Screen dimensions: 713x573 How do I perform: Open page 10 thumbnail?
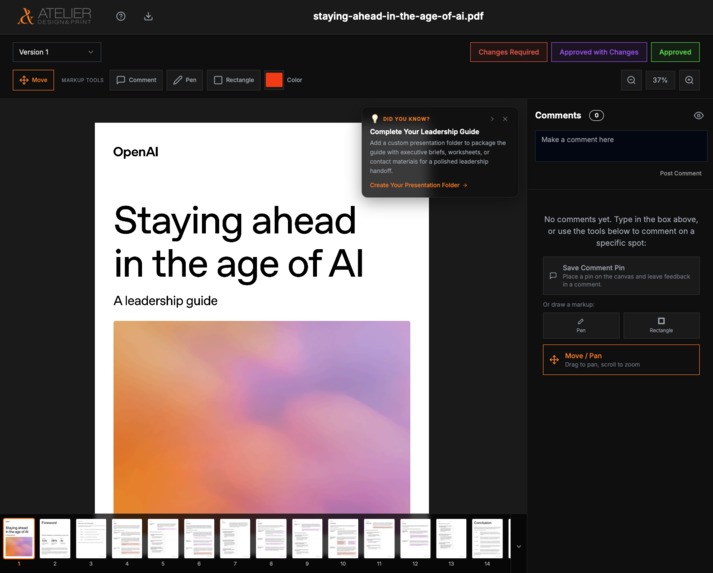tap(343, 539)
